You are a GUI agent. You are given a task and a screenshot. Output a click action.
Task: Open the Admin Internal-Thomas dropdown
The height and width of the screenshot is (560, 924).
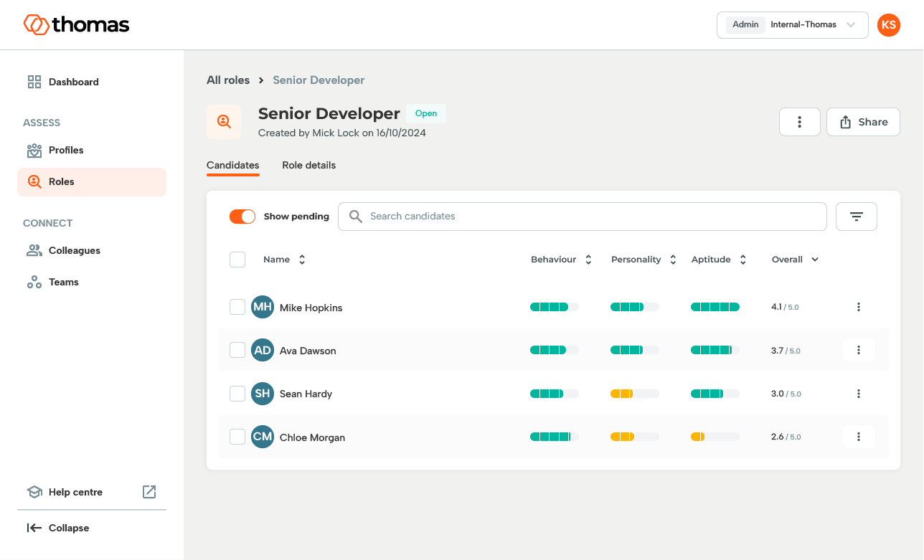click(x=792, y=24)
